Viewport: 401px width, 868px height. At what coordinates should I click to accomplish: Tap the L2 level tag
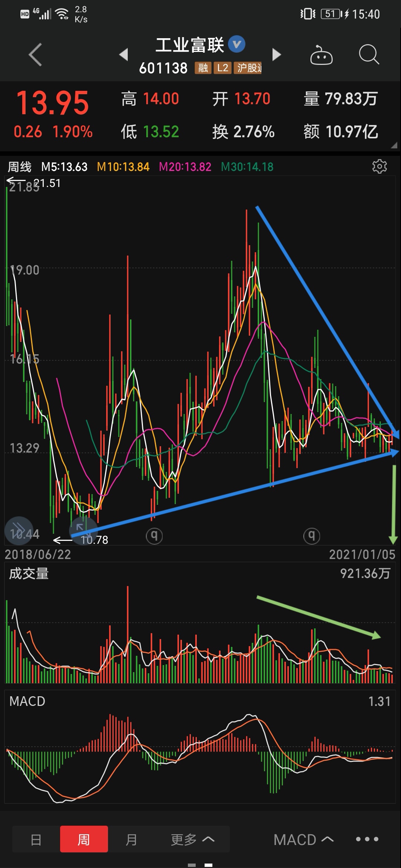click(222, 68)
